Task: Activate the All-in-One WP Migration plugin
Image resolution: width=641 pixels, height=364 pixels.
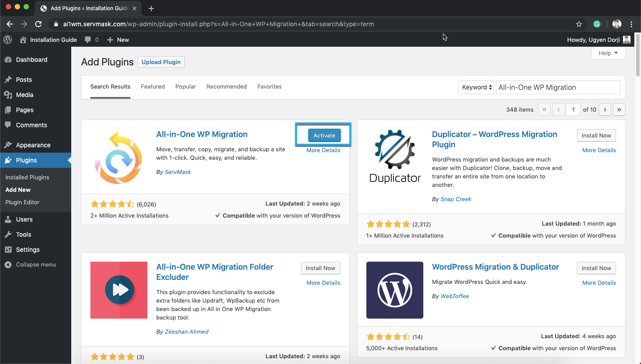Action: click(x=324, y=135)
